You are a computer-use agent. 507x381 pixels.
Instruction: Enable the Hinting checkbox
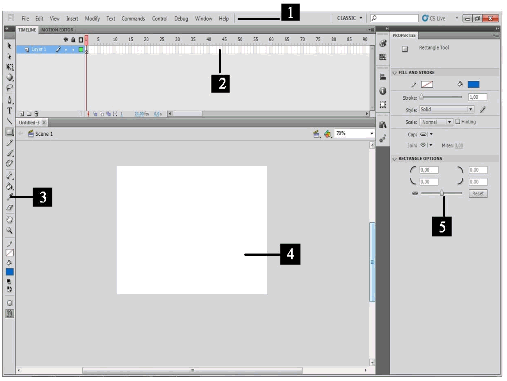coord(458,122)
